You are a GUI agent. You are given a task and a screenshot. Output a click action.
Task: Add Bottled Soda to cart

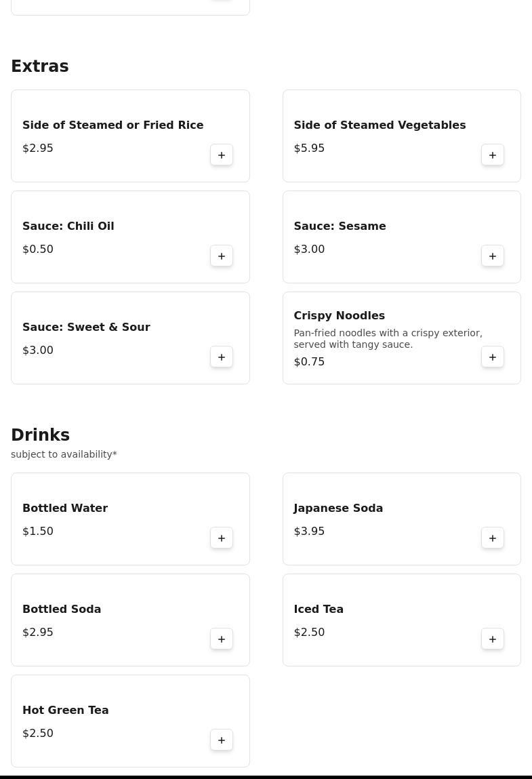tap(222, 639)
